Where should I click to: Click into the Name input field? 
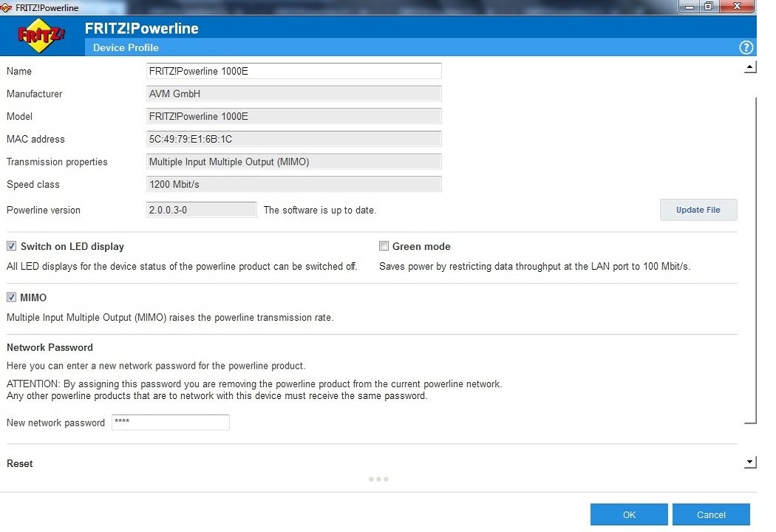[294, 71]
